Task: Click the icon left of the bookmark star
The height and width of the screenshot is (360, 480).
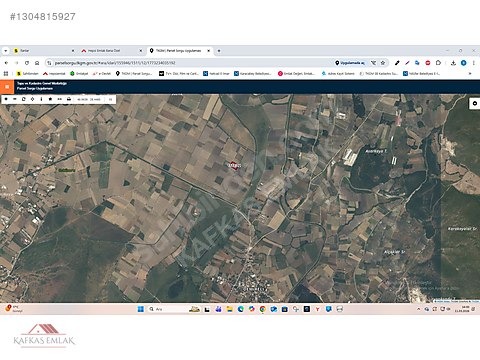Action: click(x=374, y=63)
